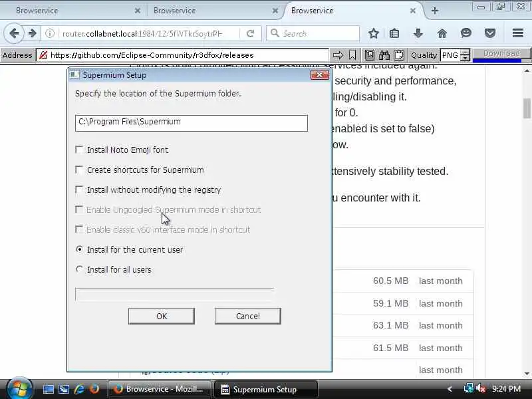
Task: Click the Browservice saved-page icon
Action: coord(370,55)
